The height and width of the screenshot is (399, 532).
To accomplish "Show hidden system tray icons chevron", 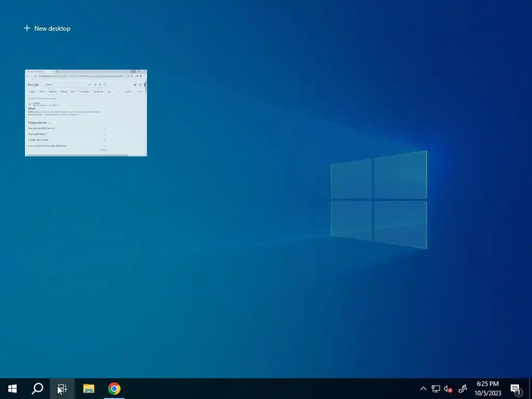I will point(423,389).
